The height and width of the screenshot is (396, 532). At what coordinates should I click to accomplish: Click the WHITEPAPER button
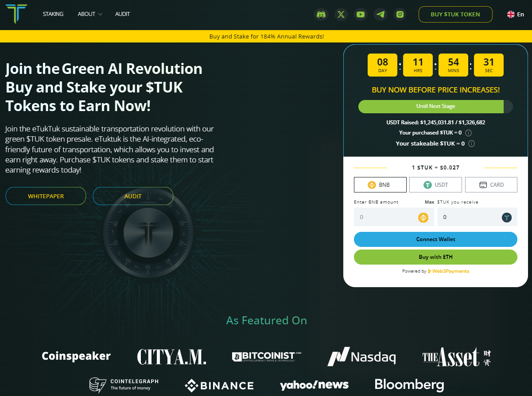(x=46, y=196)
